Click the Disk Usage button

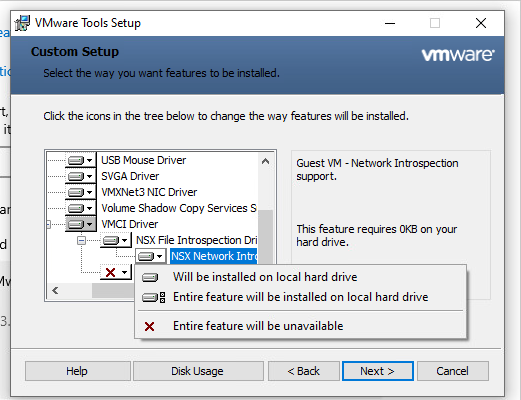198,371
